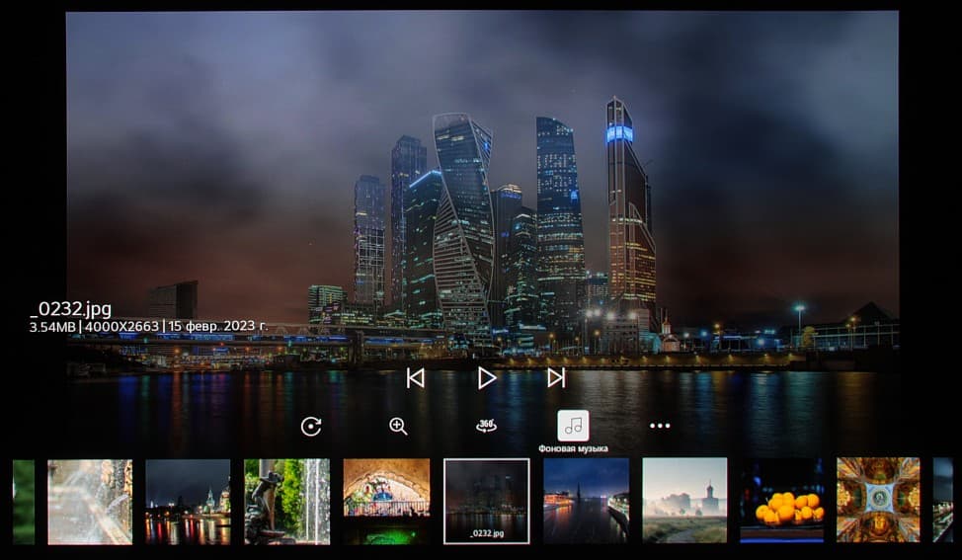Select the _0232.jpg thumbnail

pos(487,501)
